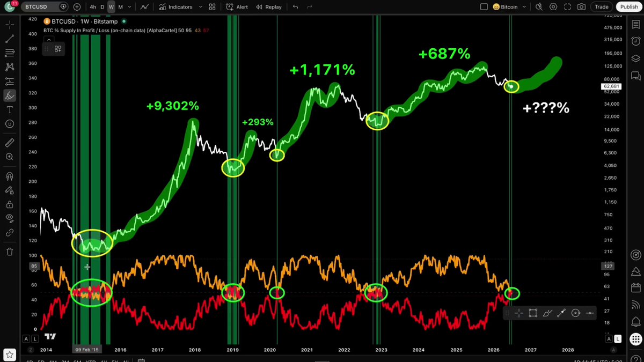Pick the rectangle tool in floating toolbar

coord(533,313)
